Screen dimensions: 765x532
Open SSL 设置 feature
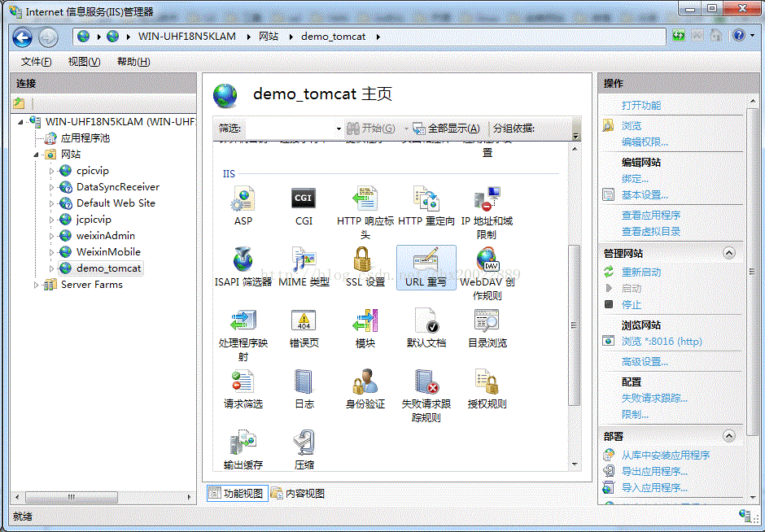[x=365, y=267]
